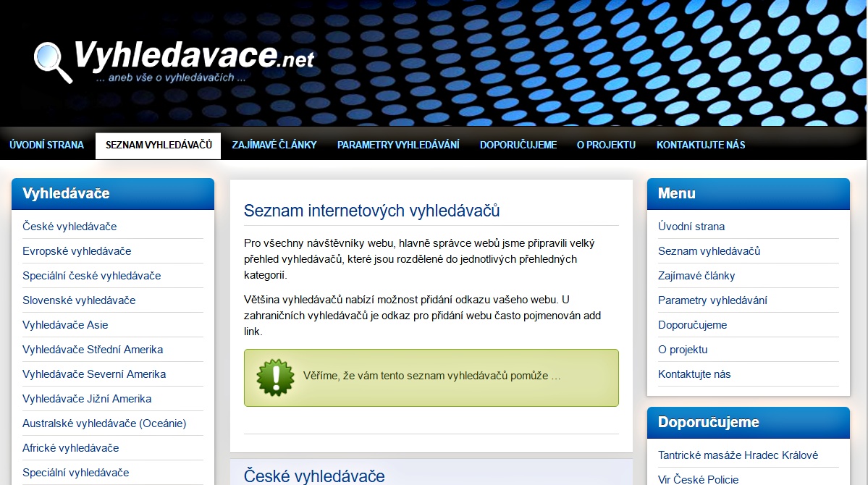Click the Slovenské vyhledávače sidebar link

point(79,300)
